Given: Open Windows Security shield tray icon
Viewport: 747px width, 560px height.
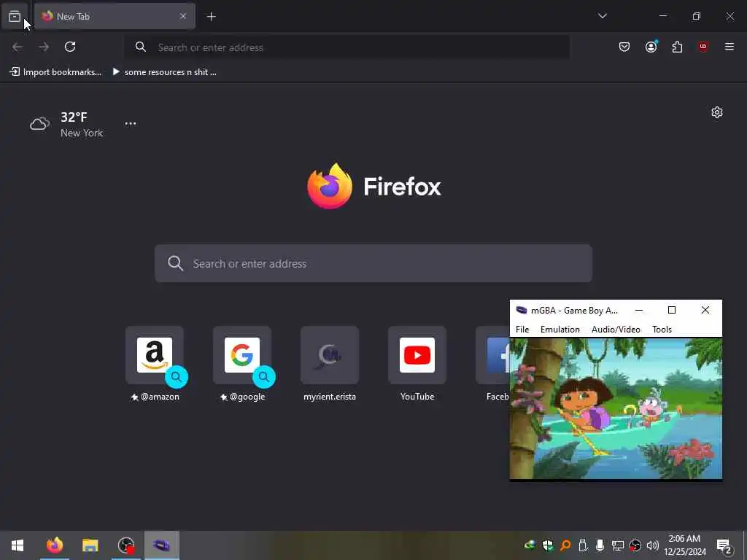Looking at the screenshot, I should point(548,545).
